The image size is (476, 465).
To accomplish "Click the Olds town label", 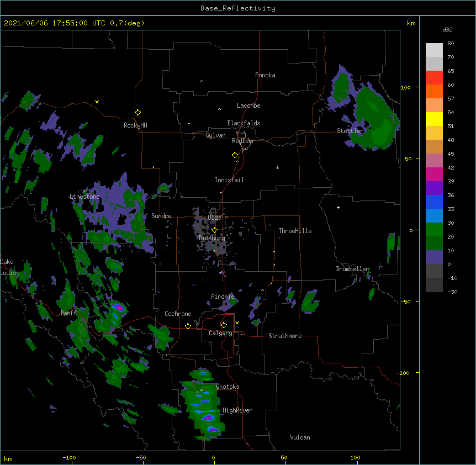I will click(214, 218).
